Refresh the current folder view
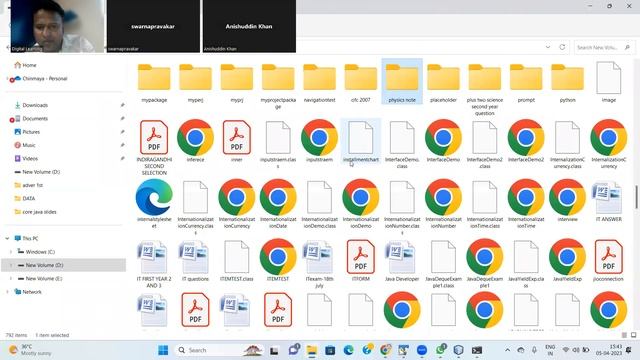Image resolution: width=640 pixels, height=360 pixels. (562, 47)
